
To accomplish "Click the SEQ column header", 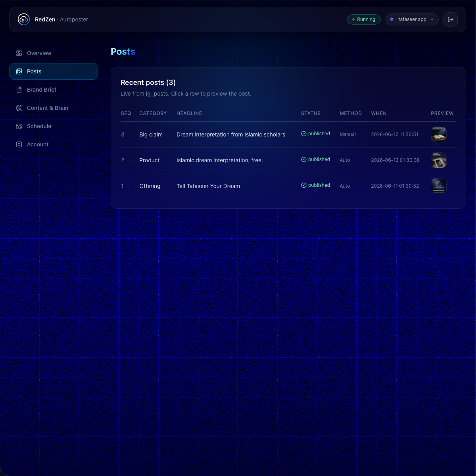I will point(126,113).
